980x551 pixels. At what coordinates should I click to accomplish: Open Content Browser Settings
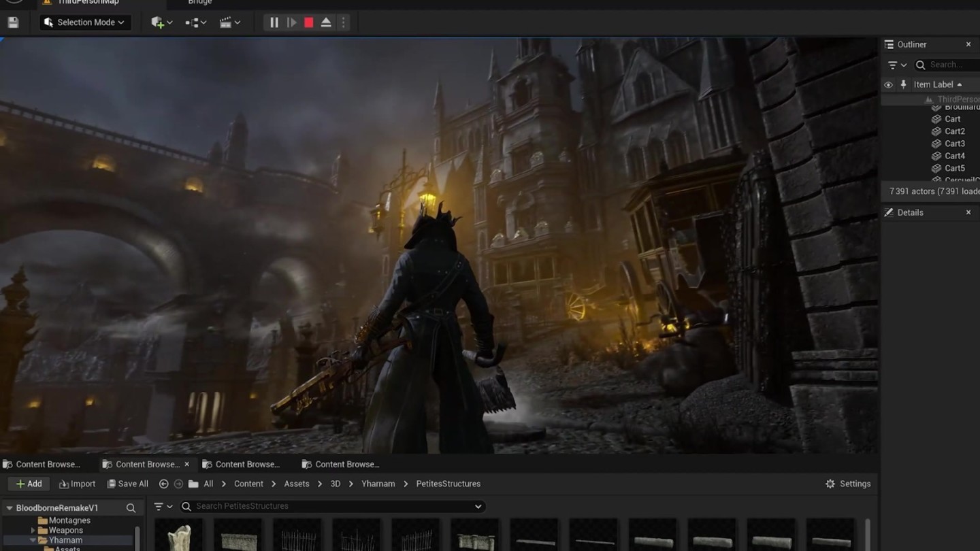tap(848, 484)
